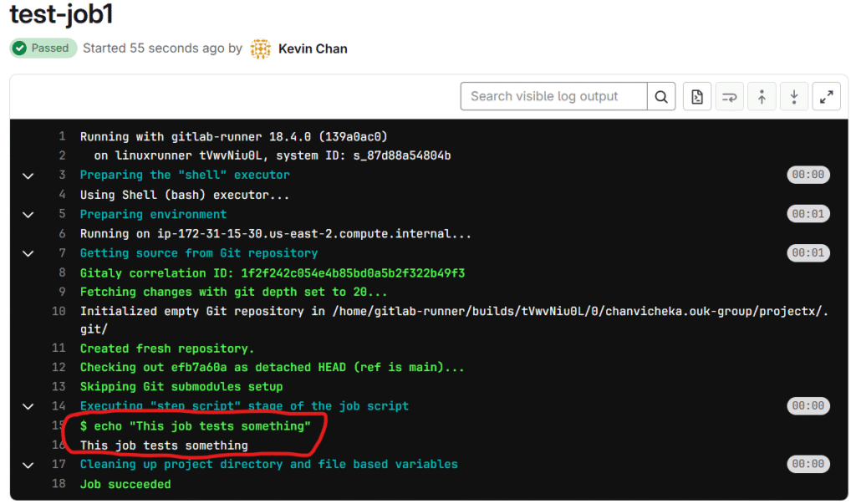This screenshot has width=856, height=504.
Task: Click line number 18 Job succeeded
Action: tap(59, 484)
